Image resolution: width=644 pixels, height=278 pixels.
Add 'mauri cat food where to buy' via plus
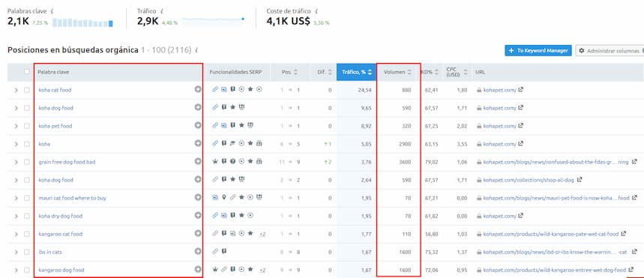(x=198, y=198)
